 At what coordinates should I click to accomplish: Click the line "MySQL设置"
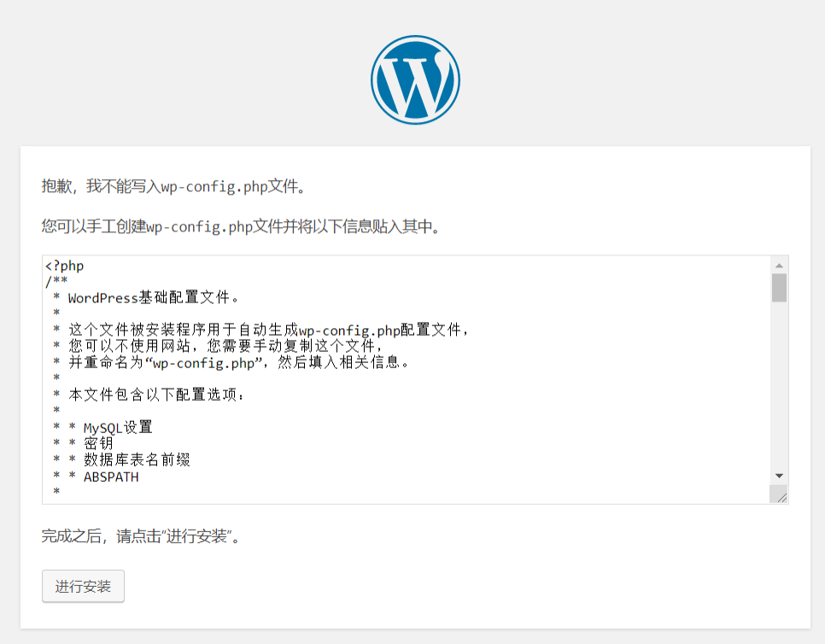tap(118, 427)
